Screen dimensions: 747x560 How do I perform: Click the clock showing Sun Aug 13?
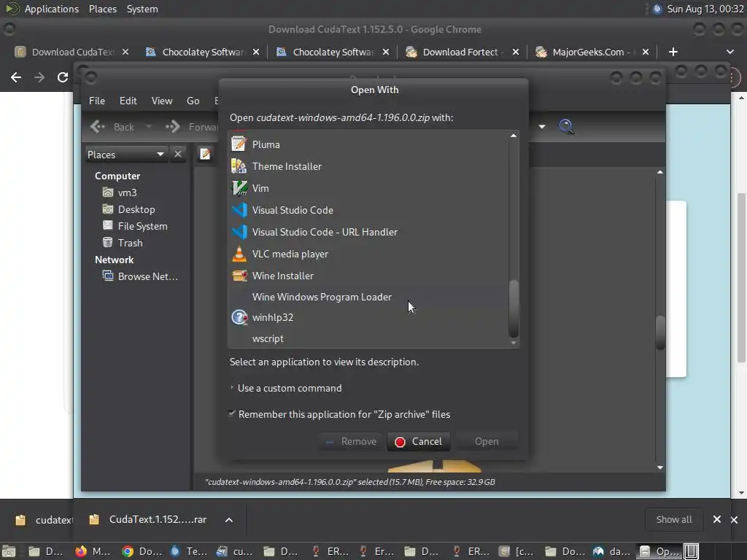[x=705, y=9]
